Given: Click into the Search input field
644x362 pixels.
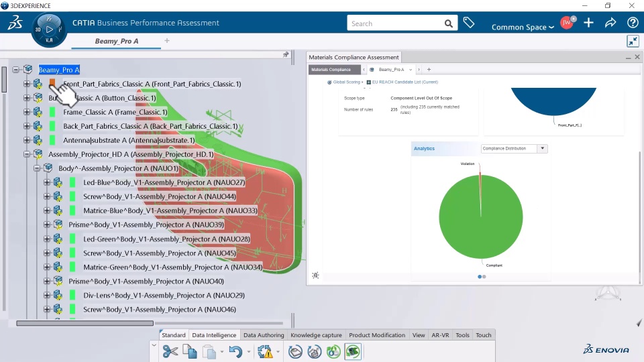Looking at the screenshot, I should point(395,23).
